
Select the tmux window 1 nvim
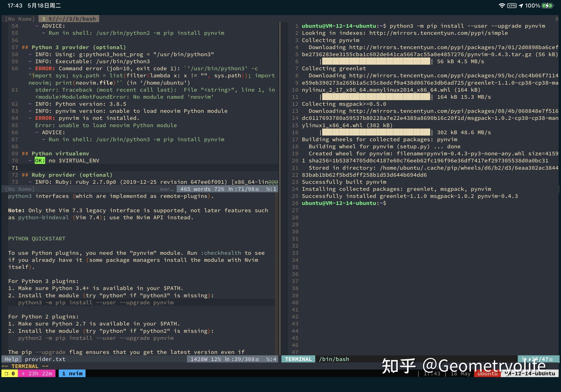[x=72, y=373]
